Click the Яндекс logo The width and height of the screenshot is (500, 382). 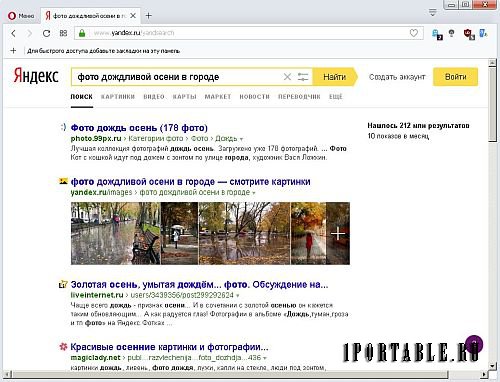coord(36,76)
